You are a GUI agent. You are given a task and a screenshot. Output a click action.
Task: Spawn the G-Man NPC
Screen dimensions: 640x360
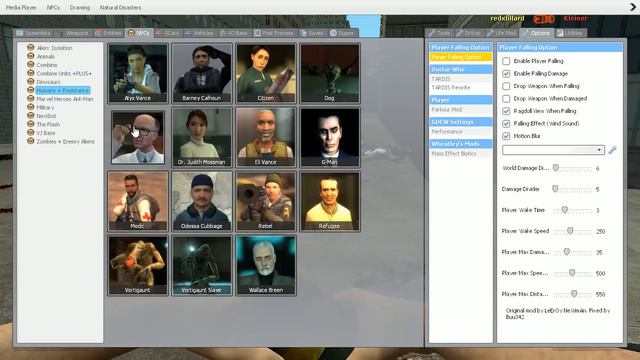[330, 137]
